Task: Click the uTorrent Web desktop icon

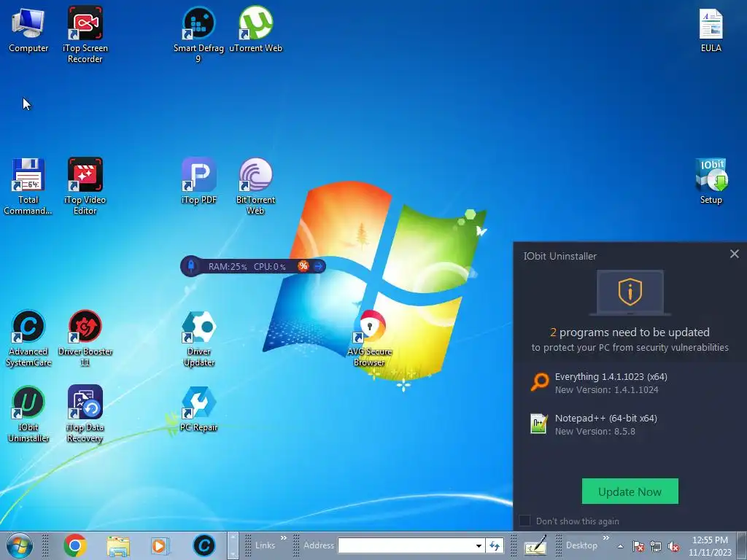Action: [256, 29]
